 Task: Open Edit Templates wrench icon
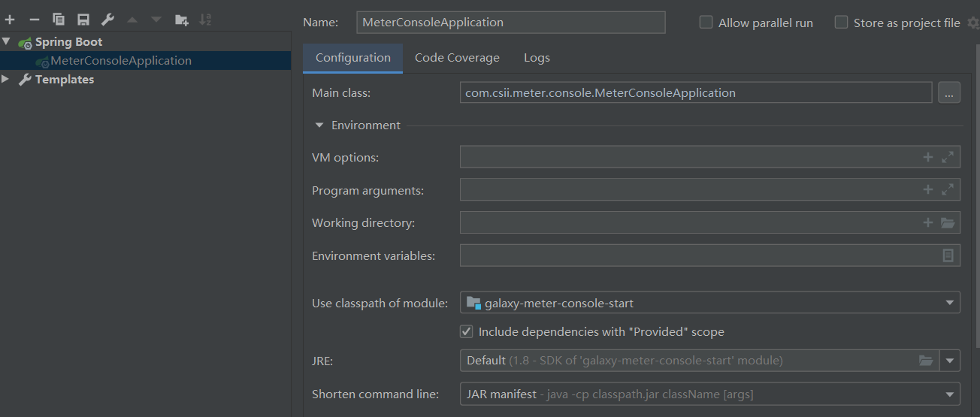[x=107, y=20]
